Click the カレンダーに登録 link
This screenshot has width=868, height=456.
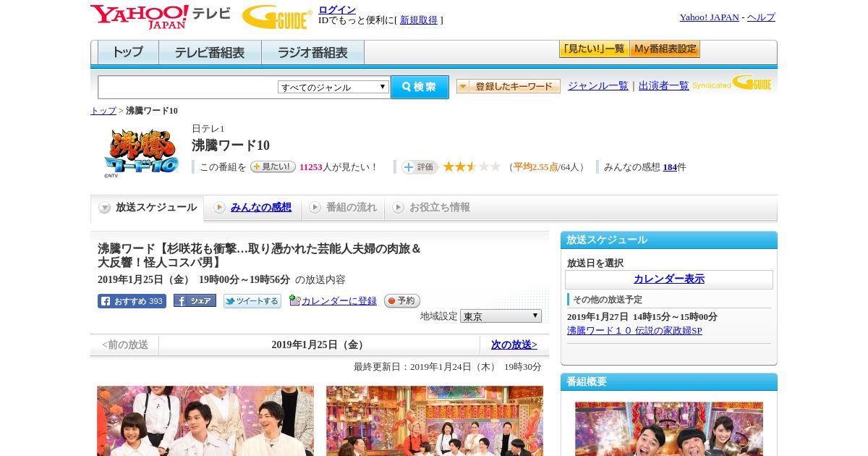click(x=339, y=301)
